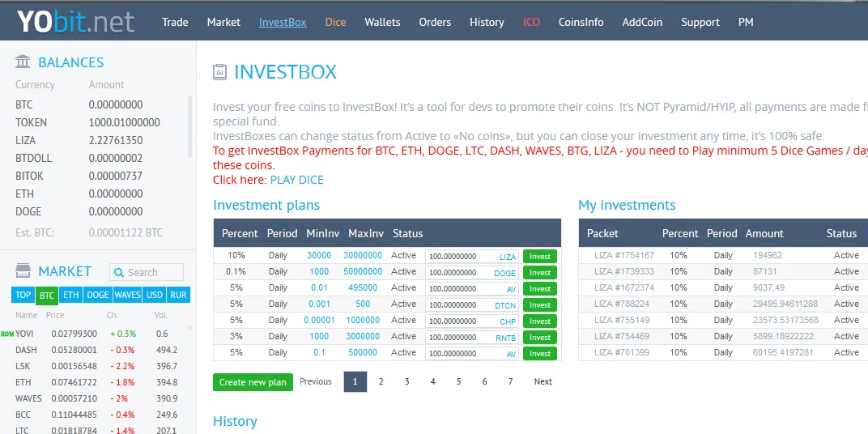
Task: Click LIZA #788224 investment packet
Action: point(622,304)
